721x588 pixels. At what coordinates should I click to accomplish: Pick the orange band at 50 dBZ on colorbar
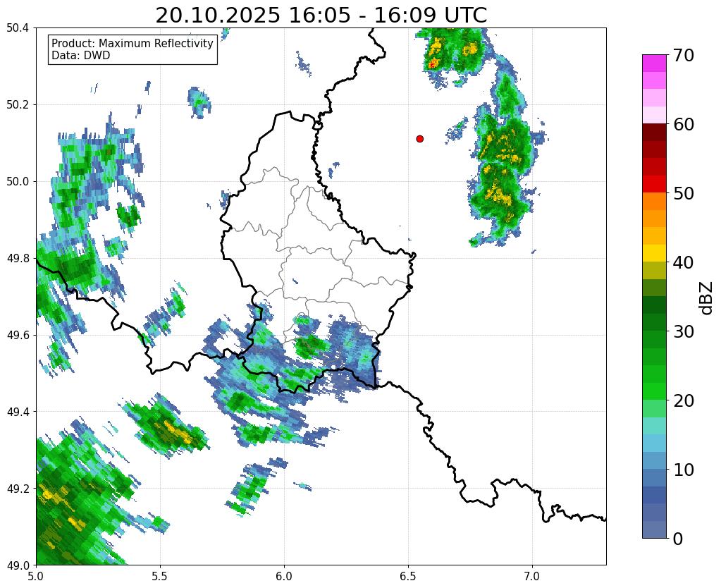pos(654,201)
